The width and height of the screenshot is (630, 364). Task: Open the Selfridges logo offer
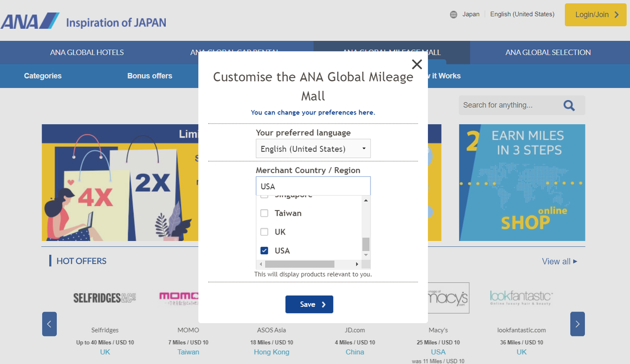click(105, 297)
